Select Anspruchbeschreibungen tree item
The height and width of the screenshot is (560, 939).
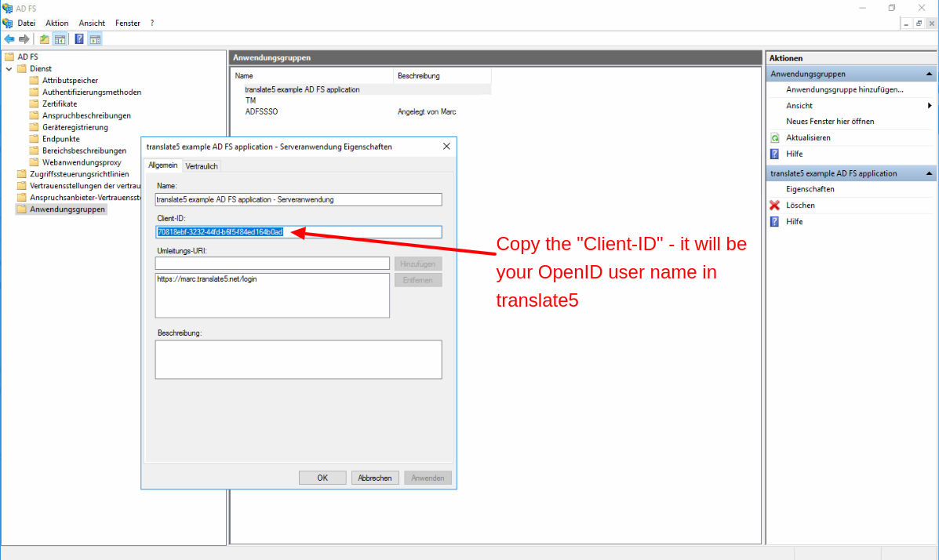[x=86, y=115]
